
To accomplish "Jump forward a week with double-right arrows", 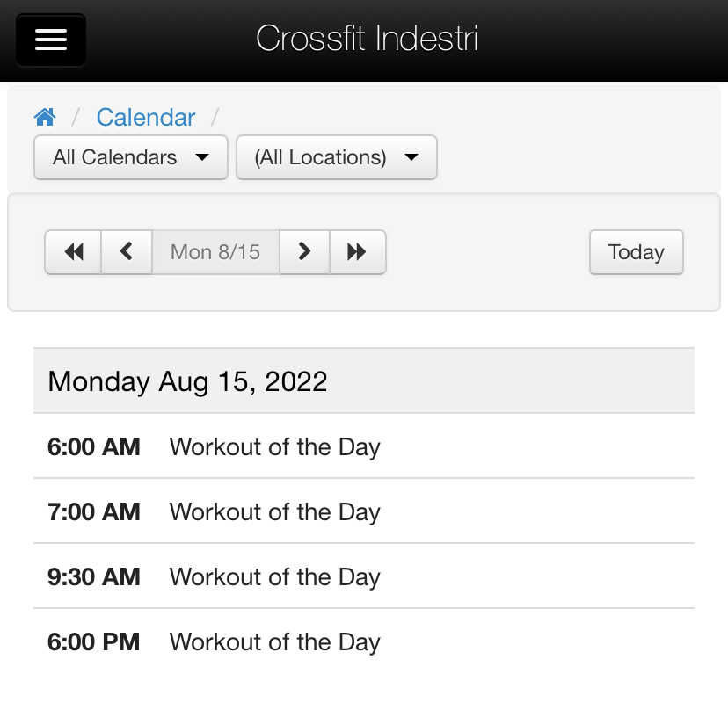I will pos(357,252).
